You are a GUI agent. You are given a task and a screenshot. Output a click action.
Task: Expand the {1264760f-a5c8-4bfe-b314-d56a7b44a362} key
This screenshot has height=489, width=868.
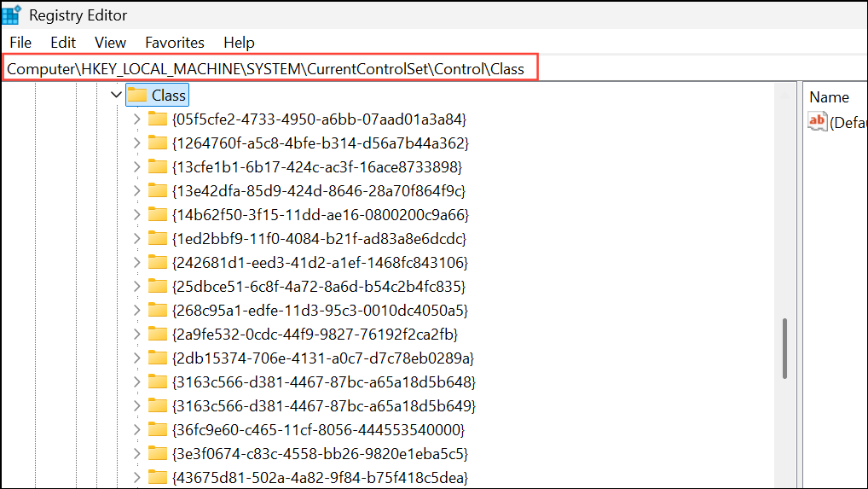click(x=136, y=143)
